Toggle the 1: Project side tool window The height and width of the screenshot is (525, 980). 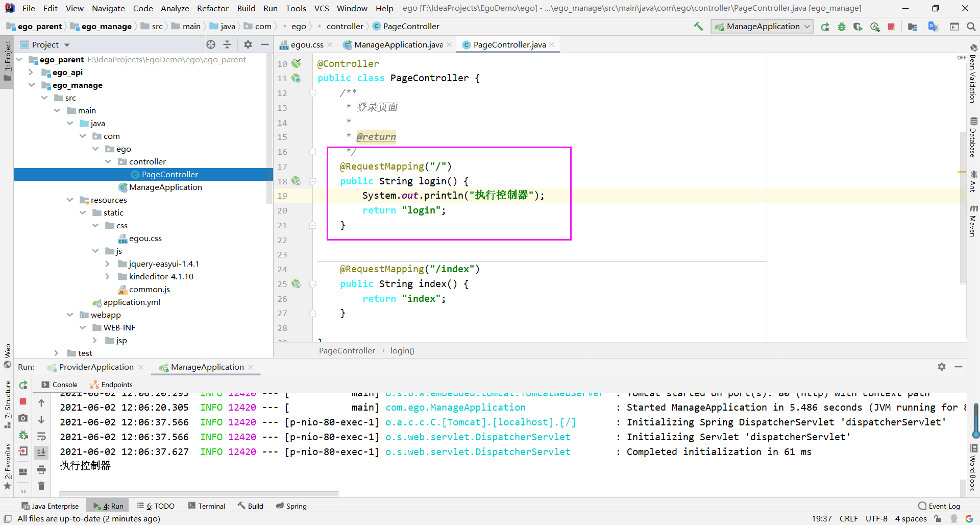[7, 61]
